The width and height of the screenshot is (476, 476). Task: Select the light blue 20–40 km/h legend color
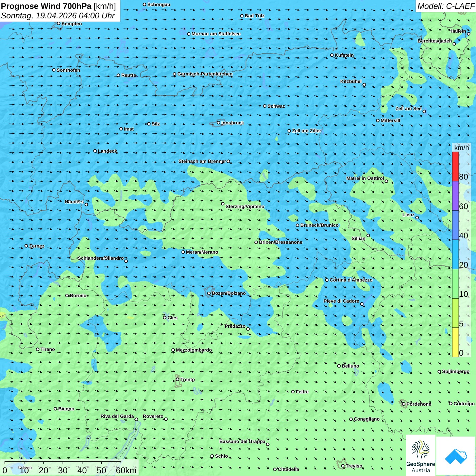pos(455,255)
